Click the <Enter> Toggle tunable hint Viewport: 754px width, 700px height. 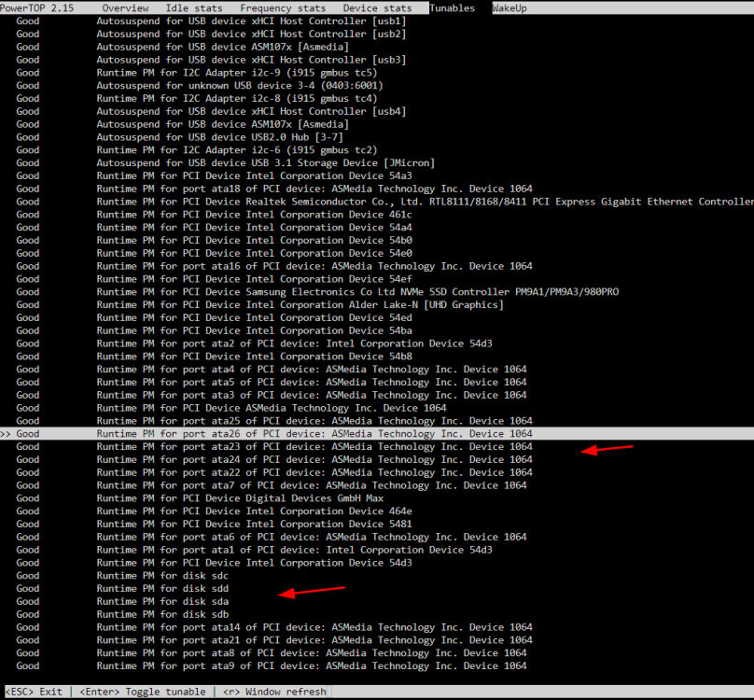(143, 692)
